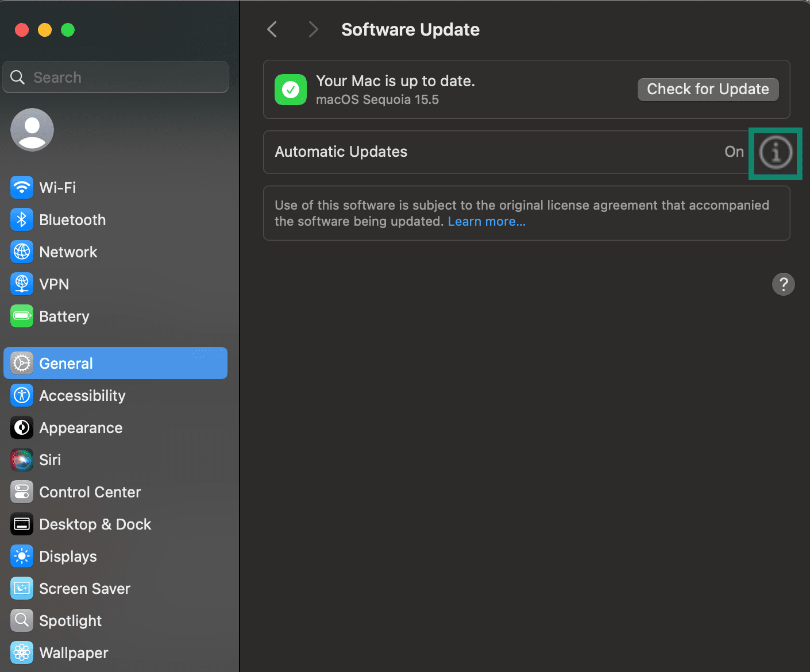Open Network settings
The height and width of the screenshot is (672, 810).
68,252
